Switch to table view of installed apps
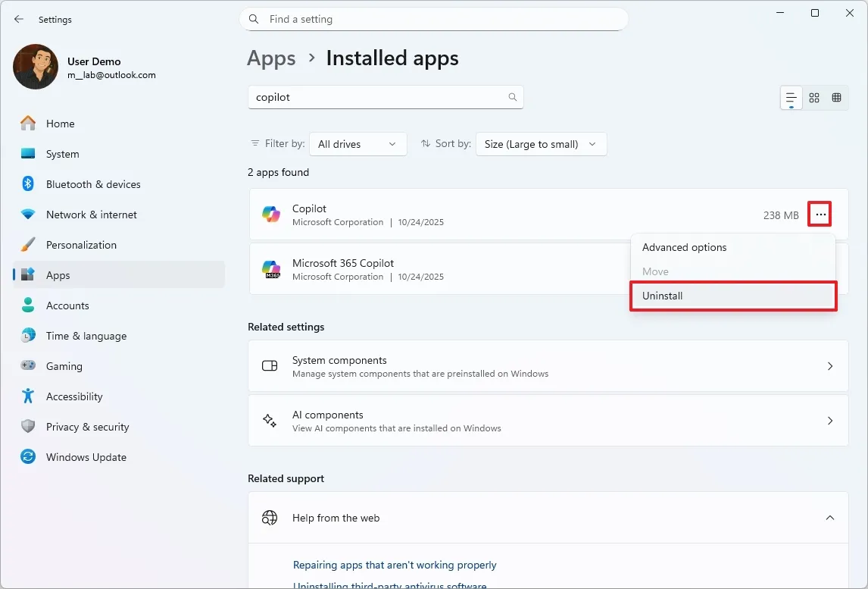 point(837,98)
